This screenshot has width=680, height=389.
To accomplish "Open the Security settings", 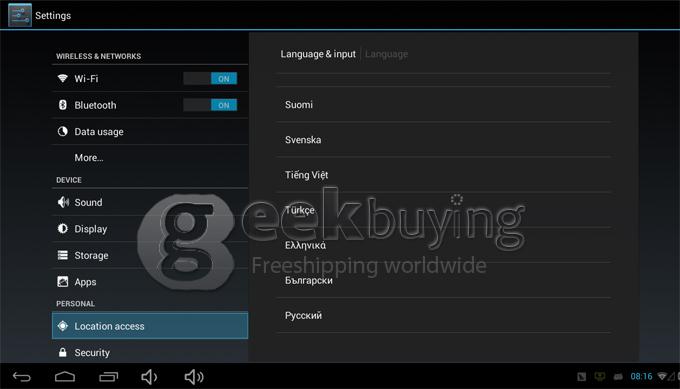I will pyautogui.click(x=150, y=352).
